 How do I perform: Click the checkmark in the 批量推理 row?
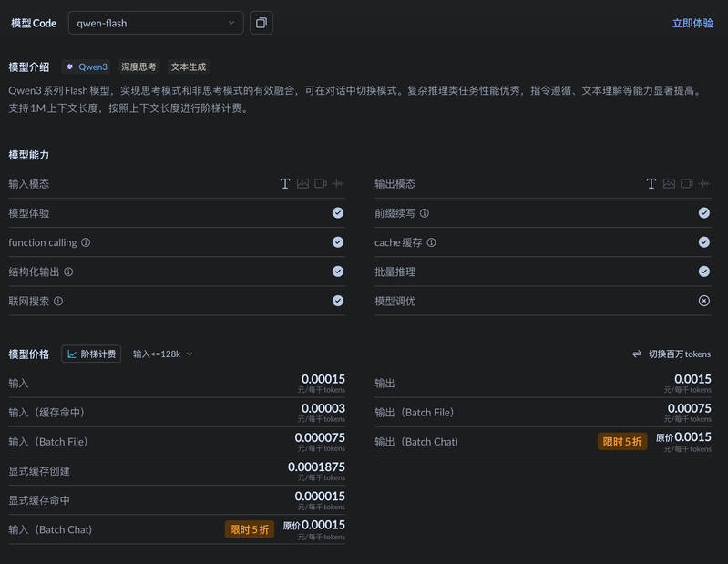pos(704,272)
